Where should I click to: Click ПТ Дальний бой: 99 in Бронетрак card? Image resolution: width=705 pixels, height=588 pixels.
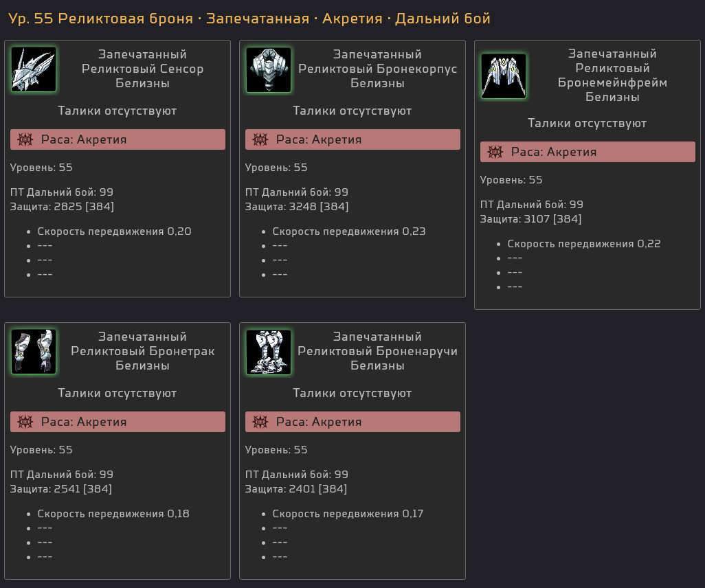[x=62, y=475]
